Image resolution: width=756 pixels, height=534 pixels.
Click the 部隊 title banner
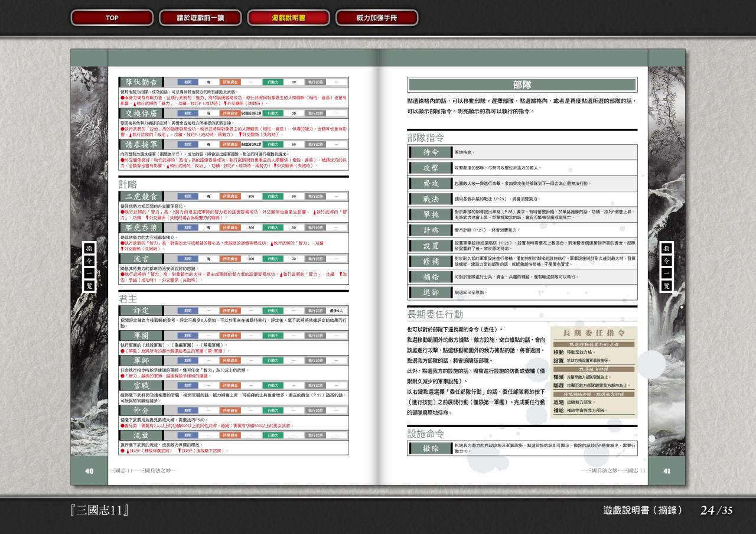522,84
